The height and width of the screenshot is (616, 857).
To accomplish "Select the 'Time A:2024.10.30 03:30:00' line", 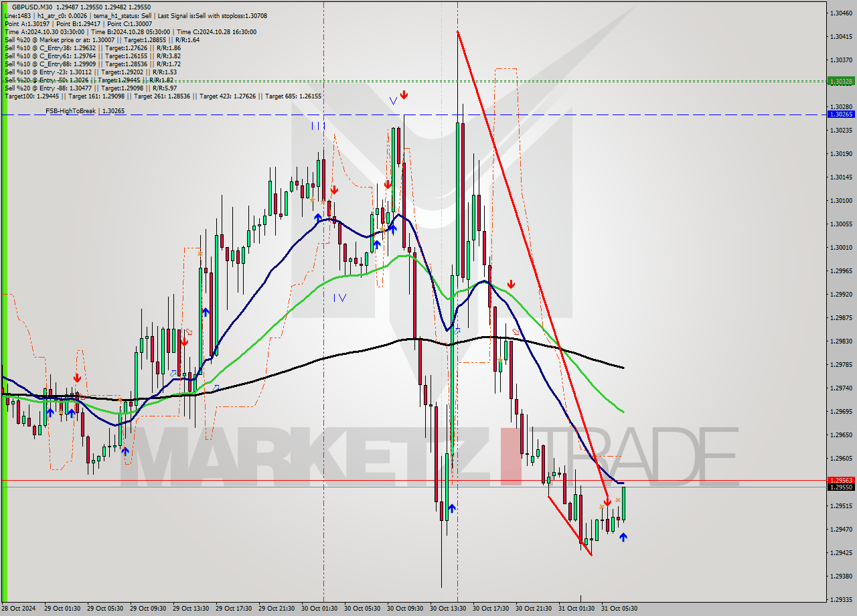I will (130, 31).
